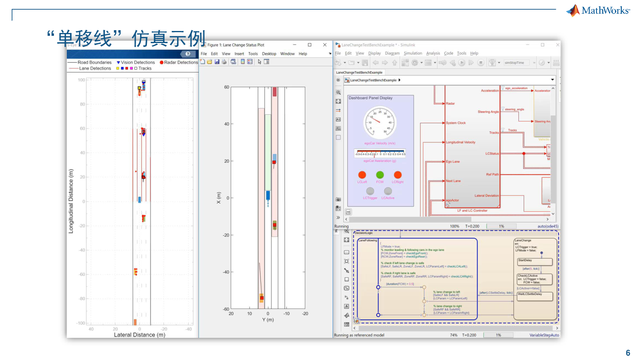
Task: Click LCRight lamp on Dashboard panel
Action: click(398, 175)
